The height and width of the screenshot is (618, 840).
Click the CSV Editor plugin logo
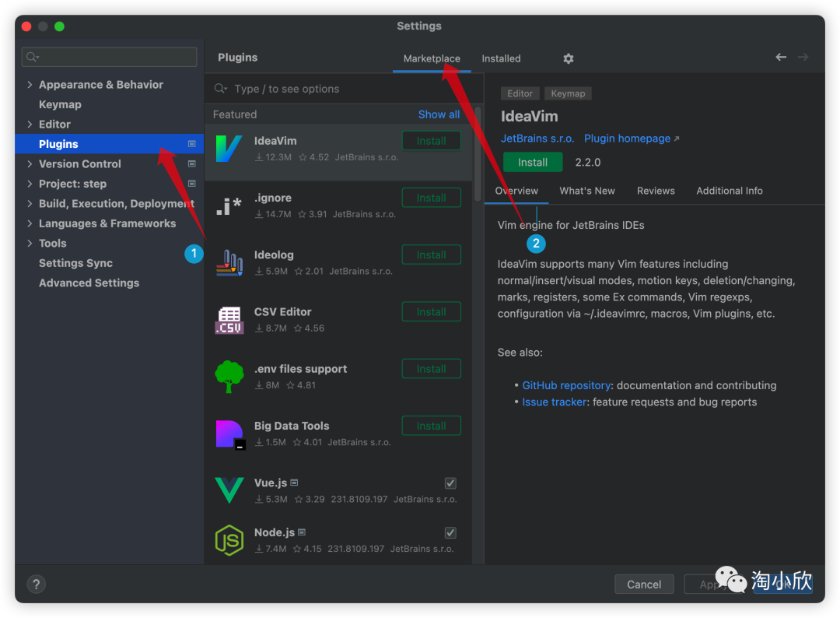229,320
